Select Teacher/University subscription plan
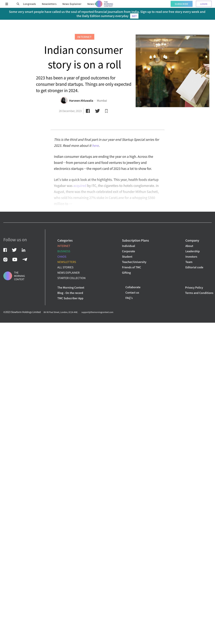The height and width of the screenshot is (644, 215). 134,262
